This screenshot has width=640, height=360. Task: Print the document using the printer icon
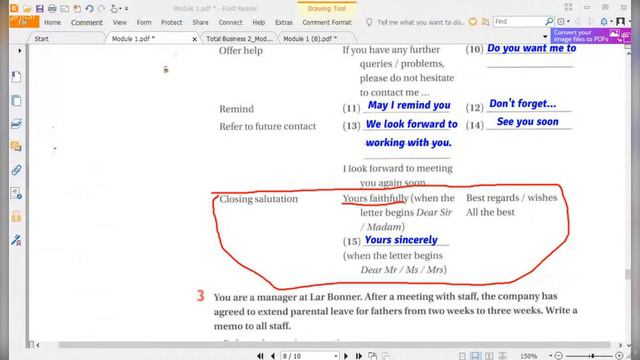[52, 8]
